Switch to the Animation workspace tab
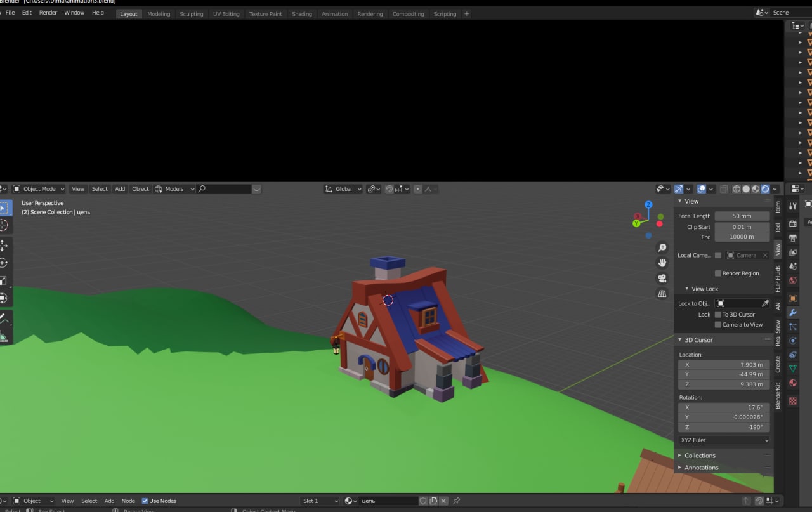The height and width of the screenshot is (512, 812). 334,14
